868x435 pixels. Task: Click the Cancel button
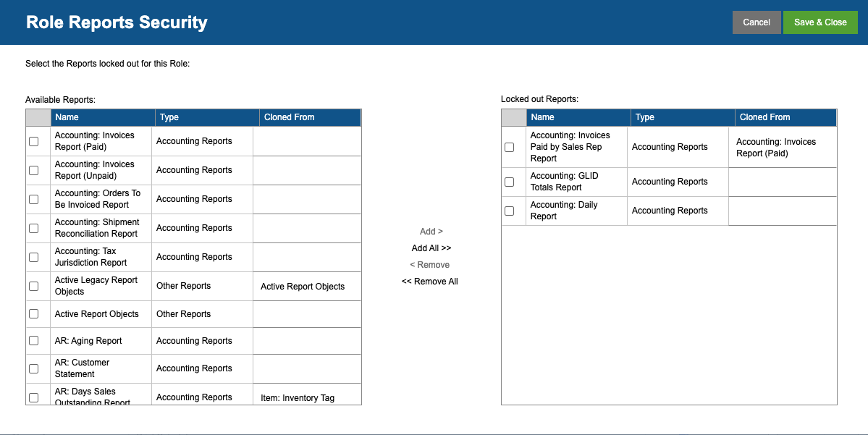point(757,22)
